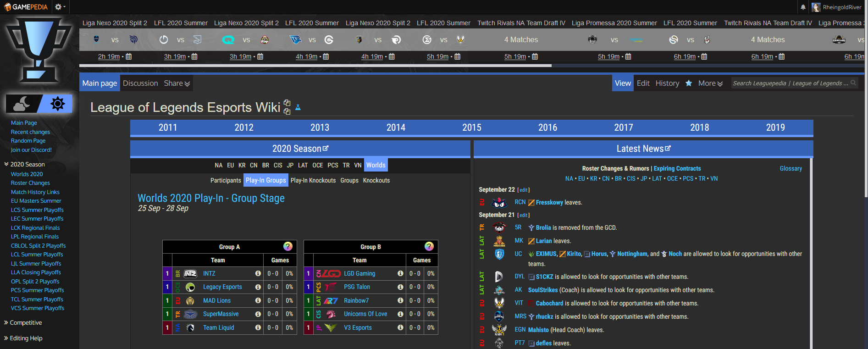The image size is (868, 349).
Task: Show info for Legacy Esports
Action: (258, 287)
